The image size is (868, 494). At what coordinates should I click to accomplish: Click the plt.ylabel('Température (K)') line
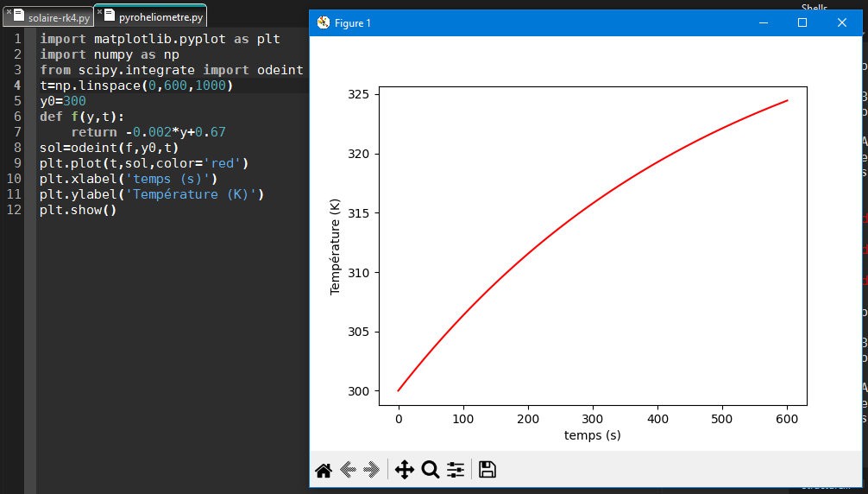[x=152, y=194]
